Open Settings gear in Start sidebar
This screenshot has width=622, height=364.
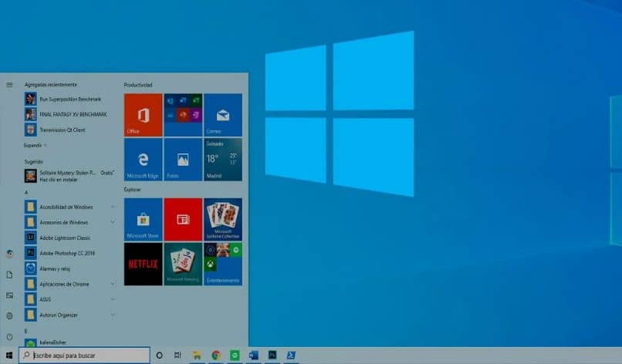coord(9,316)
